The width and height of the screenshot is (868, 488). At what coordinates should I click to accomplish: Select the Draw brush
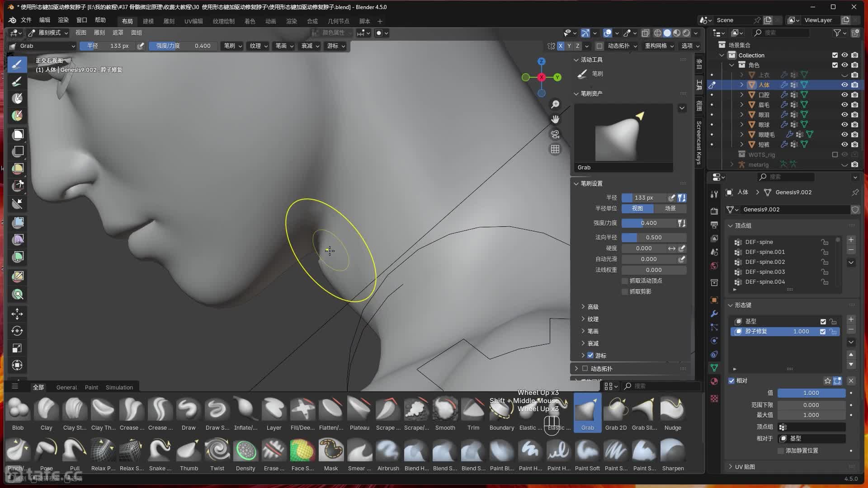189,413
